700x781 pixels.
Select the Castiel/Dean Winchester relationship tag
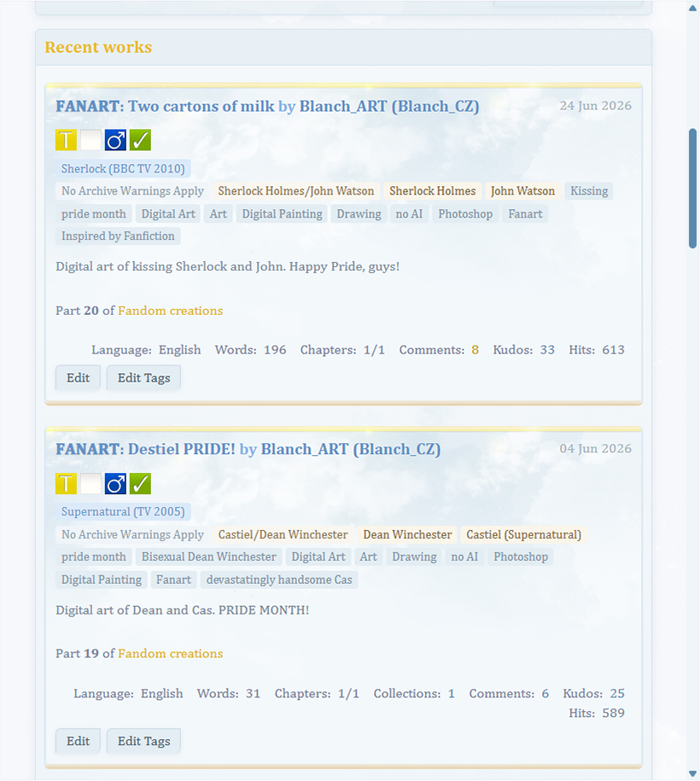click(283, 534)
